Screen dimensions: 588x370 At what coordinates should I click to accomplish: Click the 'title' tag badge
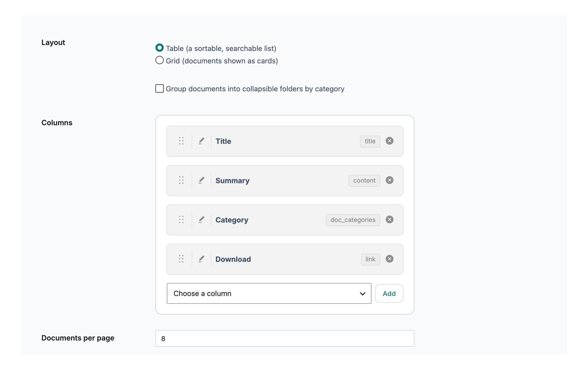pos(370,141)
